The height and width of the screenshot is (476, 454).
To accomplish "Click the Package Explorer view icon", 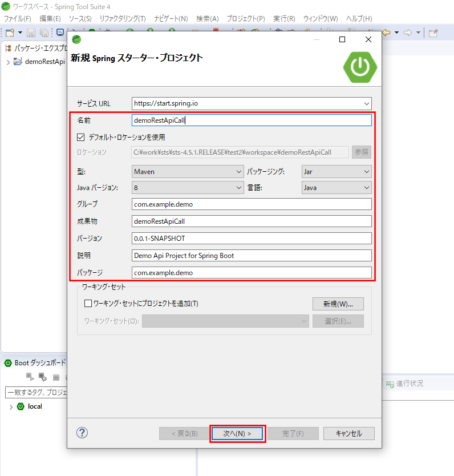I will click(x=8, y=48).
